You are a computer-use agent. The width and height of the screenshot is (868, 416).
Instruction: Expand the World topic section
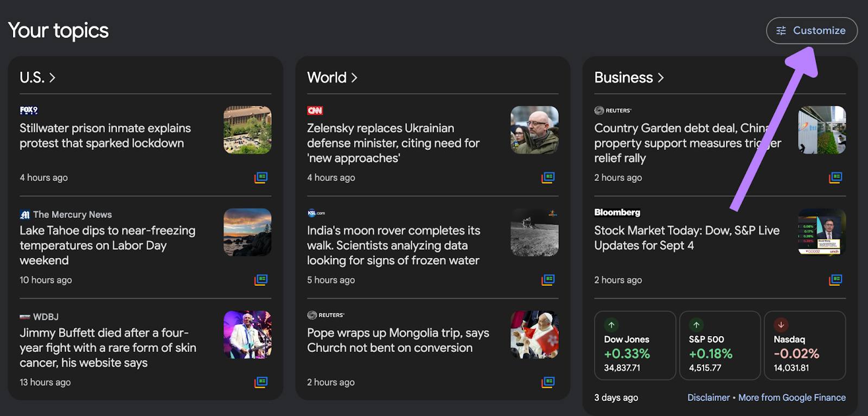[x=332, y=78]
